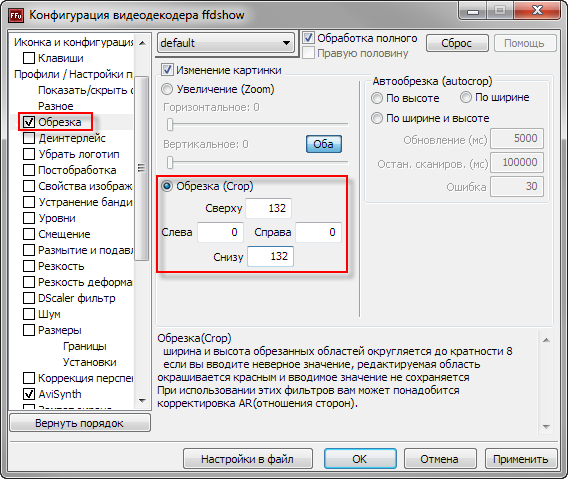Click the Вернуть порядок button
The width and height of the screenshot is (568, 479).
(80, 423)
